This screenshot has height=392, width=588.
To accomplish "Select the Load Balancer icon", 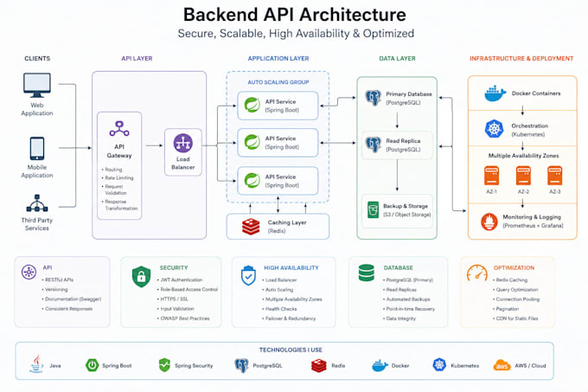I will (x=183, y=143).
